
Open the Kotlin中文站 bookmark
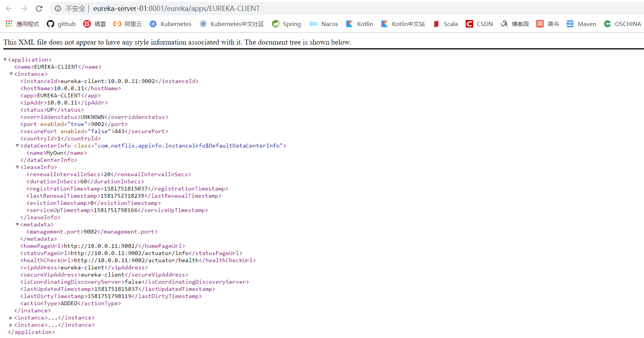click(x=403, y=24)
